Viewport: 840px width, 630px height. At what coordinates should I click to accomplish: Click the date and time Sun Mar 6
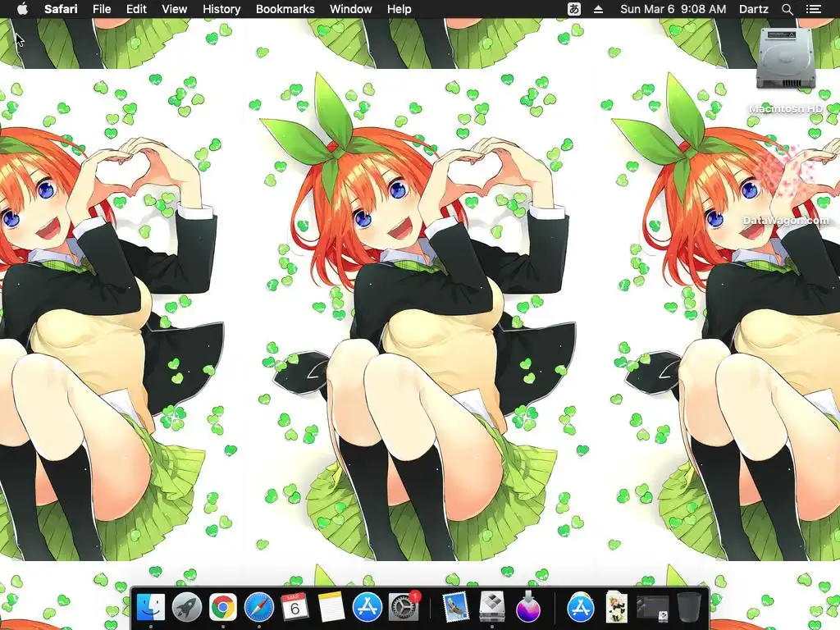click(x=673, y=9)
